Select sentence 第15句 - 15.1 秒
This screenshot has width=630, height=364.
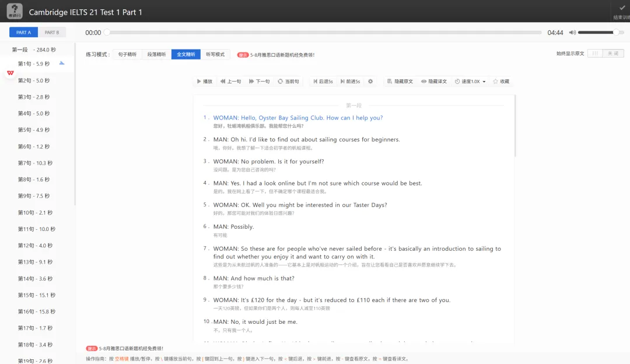pyautogui.click(x=37, y=295)
